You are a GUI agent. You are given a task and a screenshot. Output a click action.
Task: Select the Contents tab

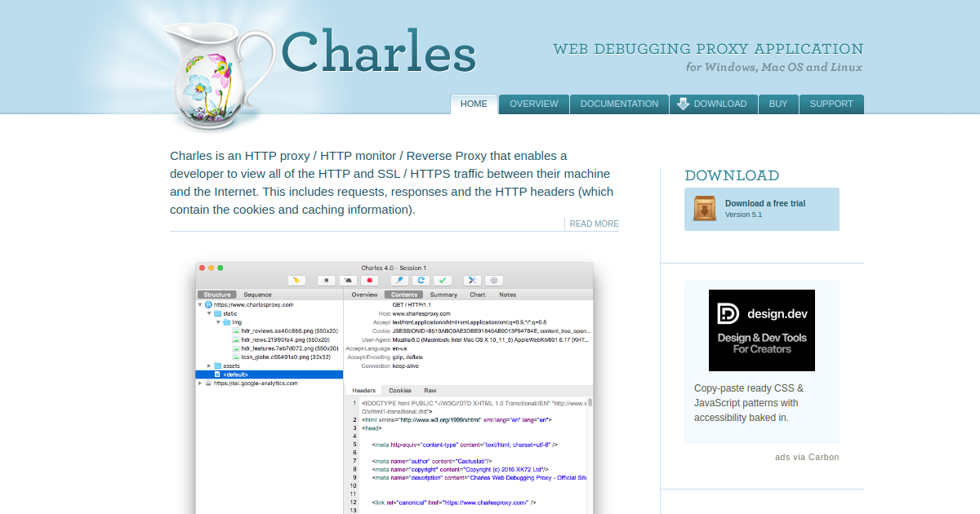tap(404, 295)
